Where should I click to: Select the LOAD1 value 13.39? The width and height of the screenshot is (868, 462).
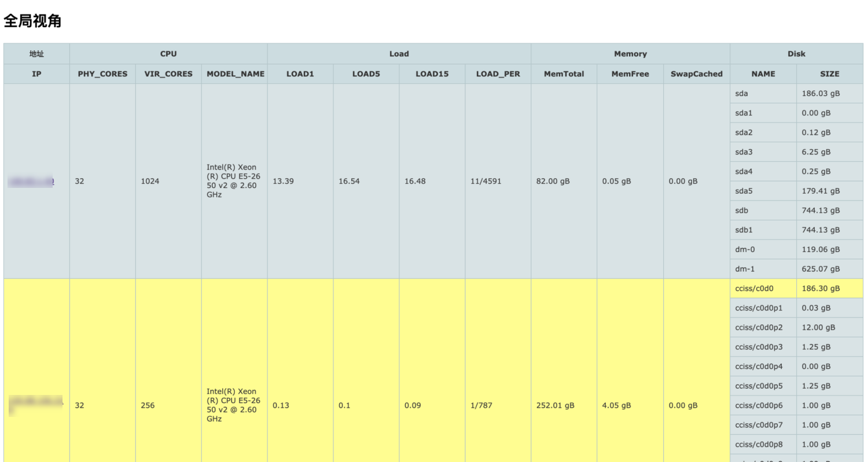284,182
